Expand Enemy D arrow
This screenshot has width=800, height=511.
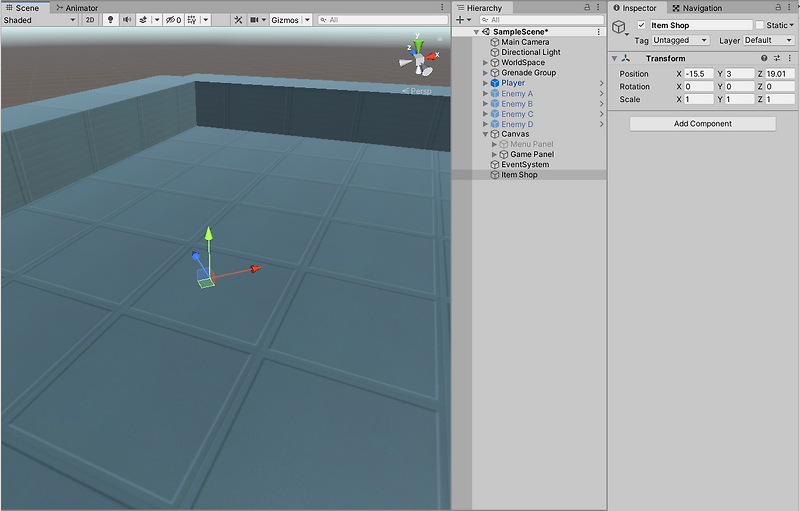[485, 124]
